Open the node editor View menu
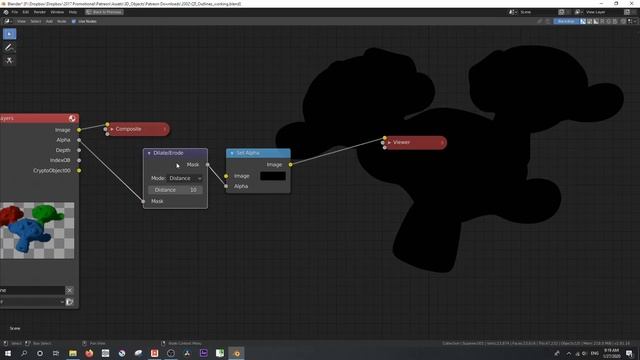 click(x=21, y=21)
